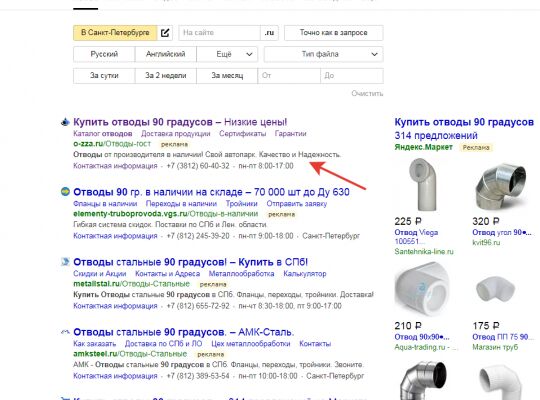
Task: Click elementy-truboprovoda.vgs.ru URL
Action: (166, 214)
